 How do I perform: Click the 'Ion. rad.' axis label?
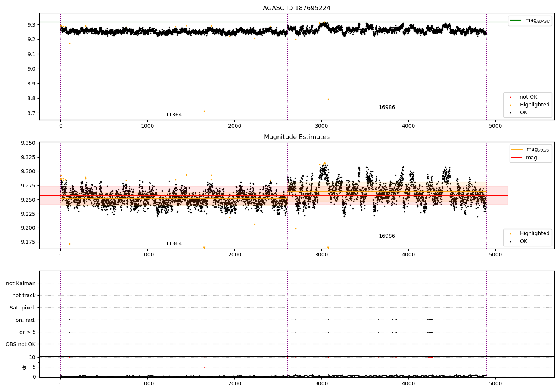(x=25, y=320)
